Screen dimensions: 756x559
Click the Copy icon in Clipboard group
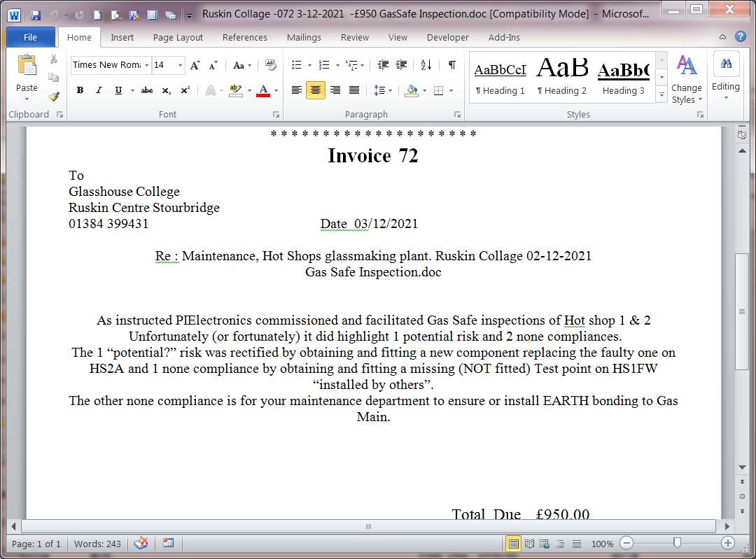(53, 77)
